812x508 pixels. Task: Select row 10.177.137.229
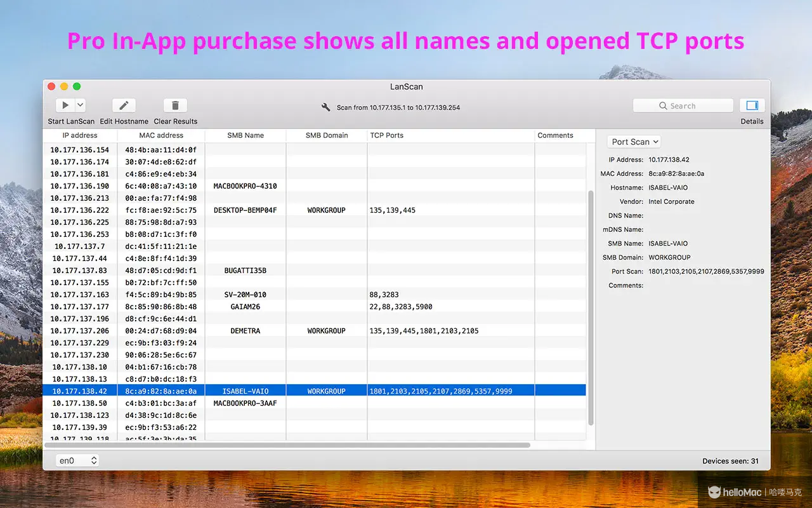[x=315, y=343]
